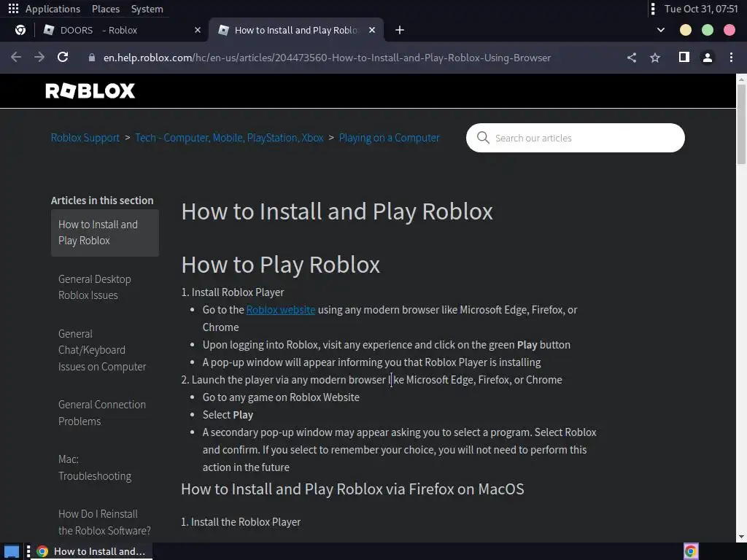This screenshot has height=560, width=747.
Task: Click the top panel vertical dots handle
Action: tap(653, 9)
